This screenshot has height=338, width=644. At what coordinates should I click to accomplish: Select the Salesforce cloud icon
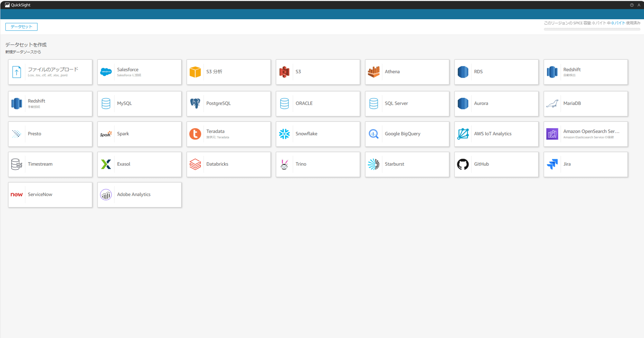(106, 72)
